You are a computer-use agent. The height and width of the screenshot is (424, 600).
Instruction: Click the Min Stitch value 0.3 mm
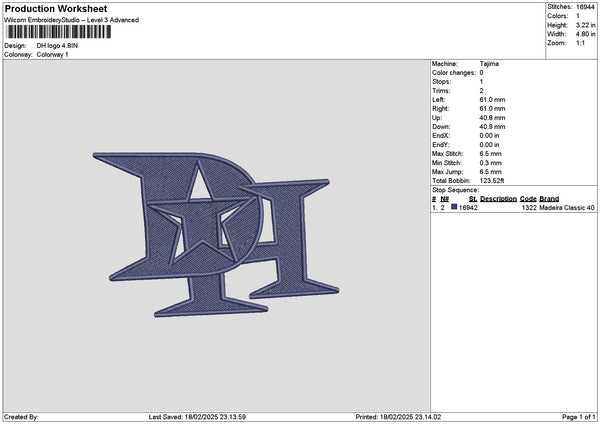pyautogui.click(x=491, y=163)
